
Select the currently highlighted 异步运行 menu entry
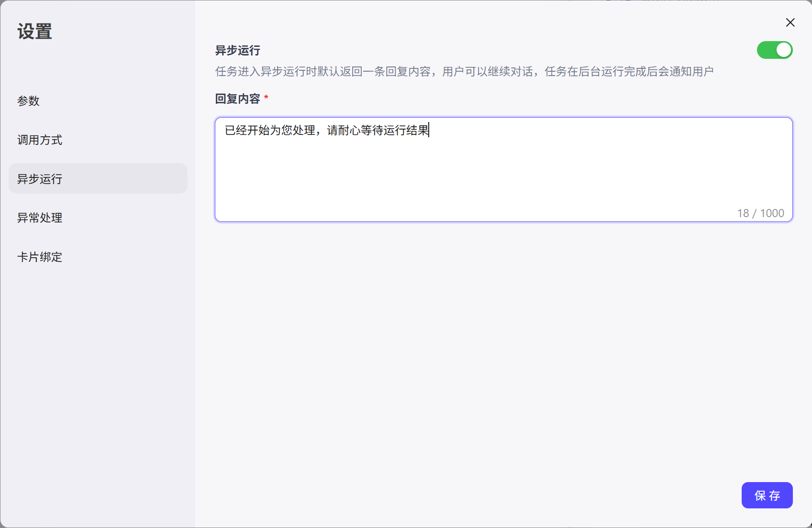39,178
